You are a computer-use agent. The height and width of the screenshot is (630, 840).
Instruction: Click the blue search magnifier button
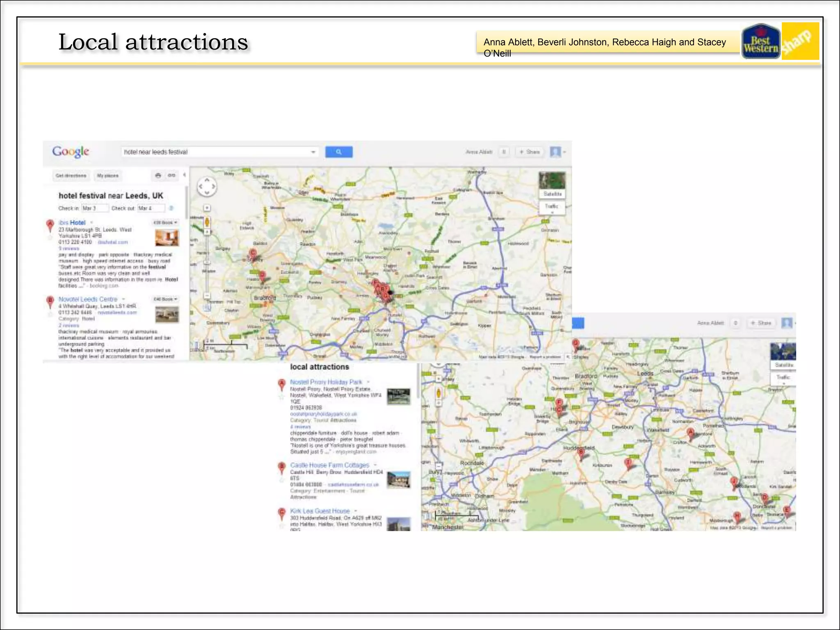click(338, 152)
